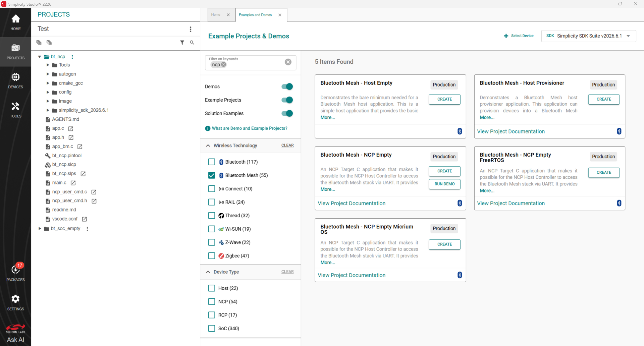Run demo for Bluetooth Mesh - NCP Empty
This screenshot has height=346, width=644.
point(444,184)
